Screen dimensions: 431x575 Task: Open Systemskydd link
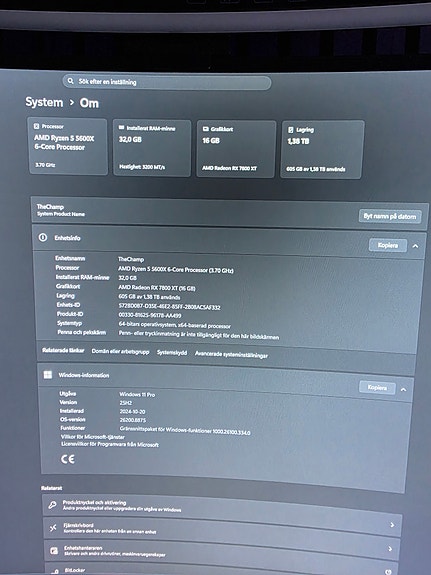click(x=172, y=352)
